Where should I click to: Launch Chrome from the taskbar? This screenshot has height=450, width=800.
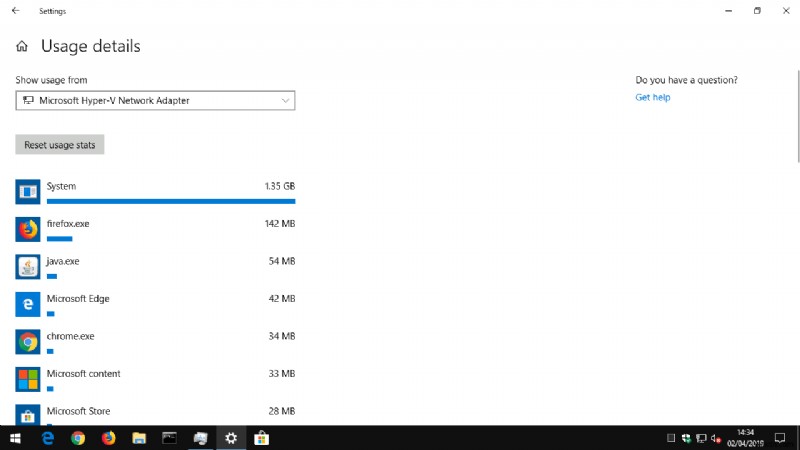pyautogui.click(x=78, y=438)
